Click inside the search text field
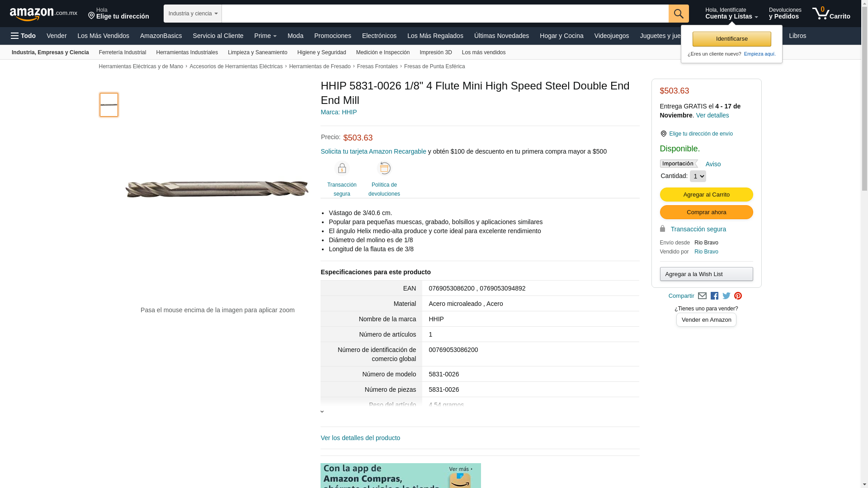The width and height of the screenshot is (868, 488). [445, 14]
